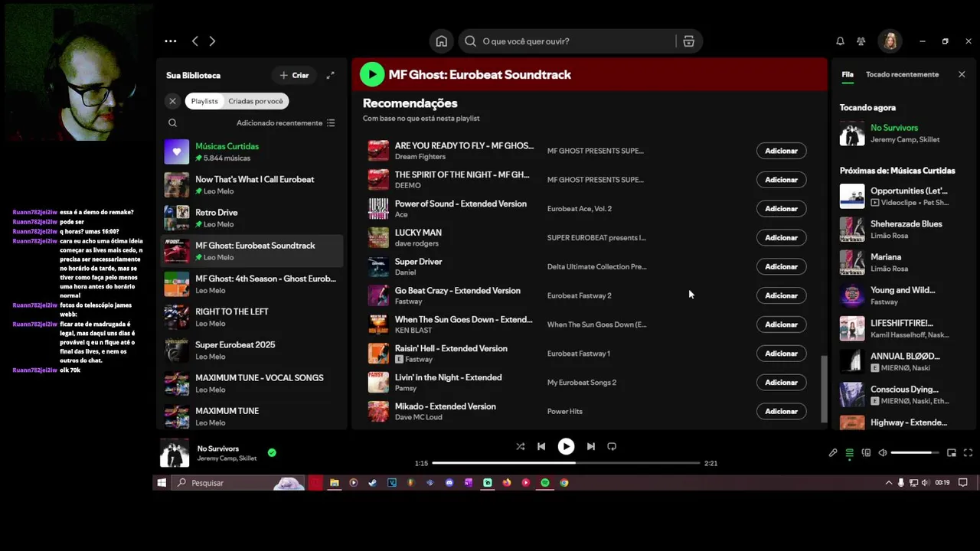Open the Super Eurobeat 2025 playlist
This screenshot has width=980, height=551.
coord(251,350)
